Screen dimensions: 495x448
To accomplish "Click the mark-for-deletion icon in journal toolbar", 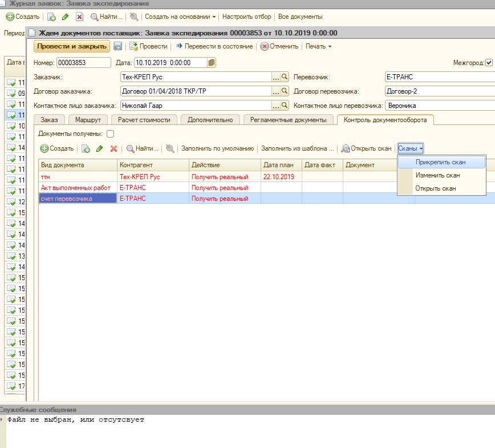I will tap(79, 17).
